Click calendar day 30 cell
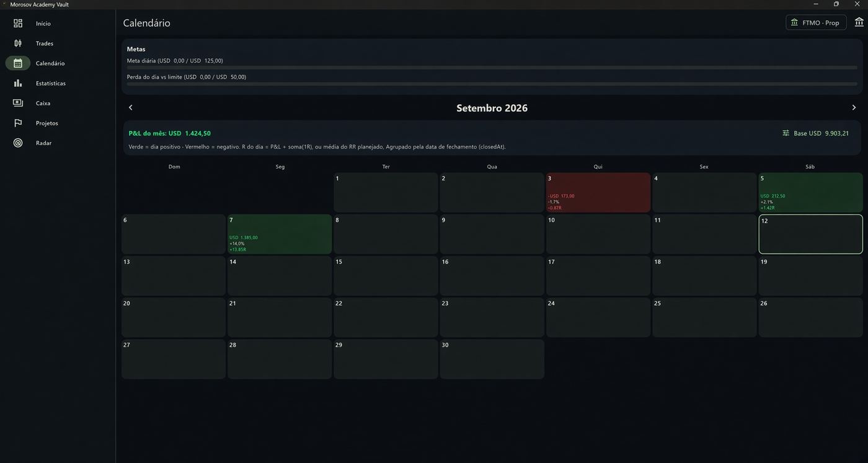 pyautogui.click(x=492, y=359)
